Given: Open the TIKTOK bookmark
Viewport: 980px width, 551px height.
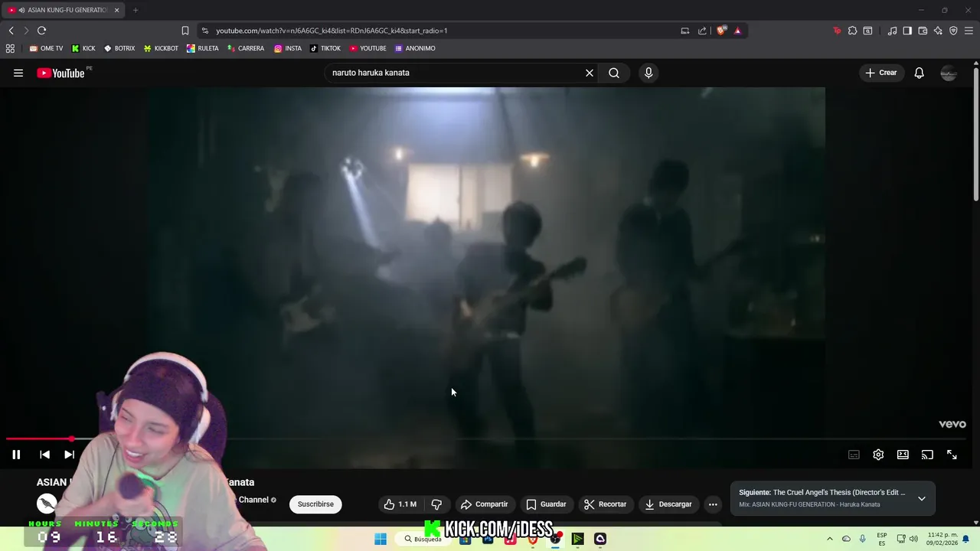Looking at the screenshot, I should pos(325,48).
